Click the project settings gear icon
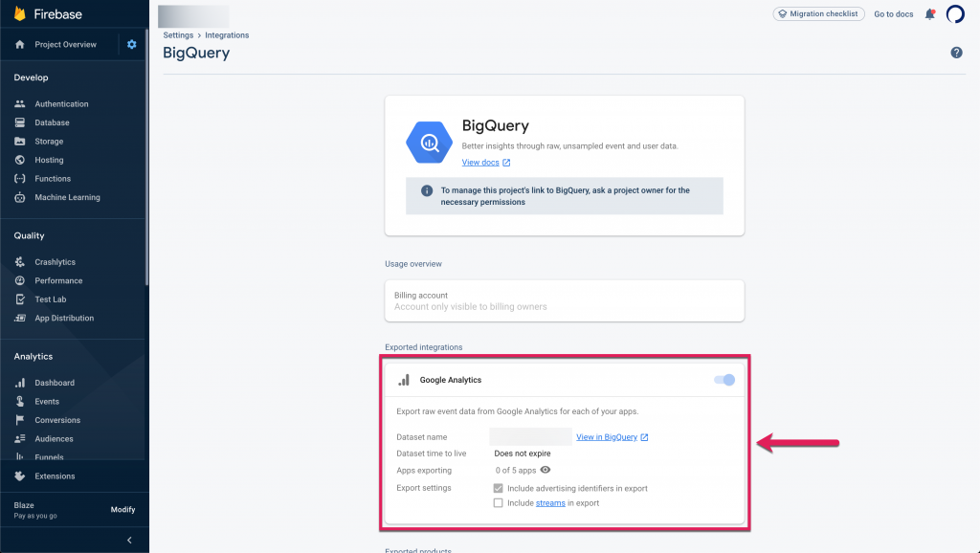This screenshot has height=553, width=980. 132,45
